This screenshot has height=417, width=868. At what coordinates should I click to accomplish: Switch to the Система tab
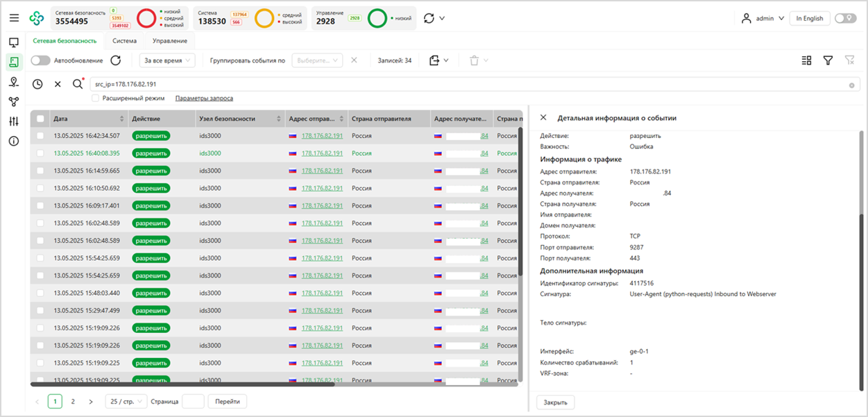click(x=125, y=41)
